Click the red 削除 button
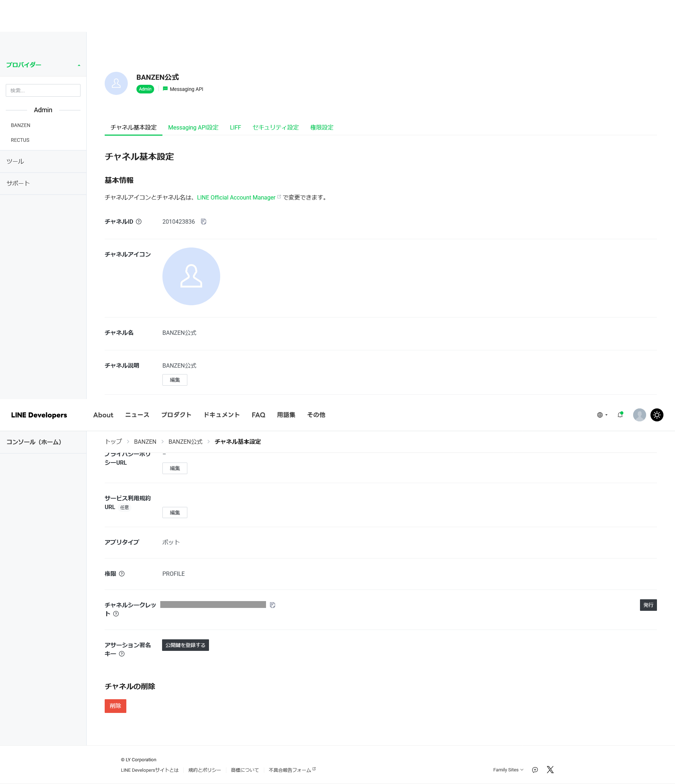Image resolution: width=675 pixels, height=784 pixels. coord(116,706)
